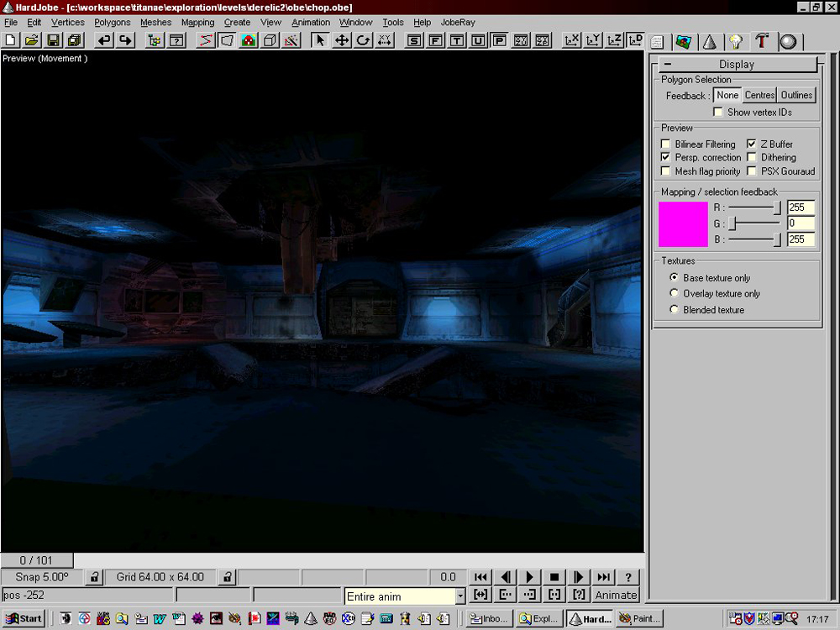Click the Animate button
The image size is (840, 630).
616,595
